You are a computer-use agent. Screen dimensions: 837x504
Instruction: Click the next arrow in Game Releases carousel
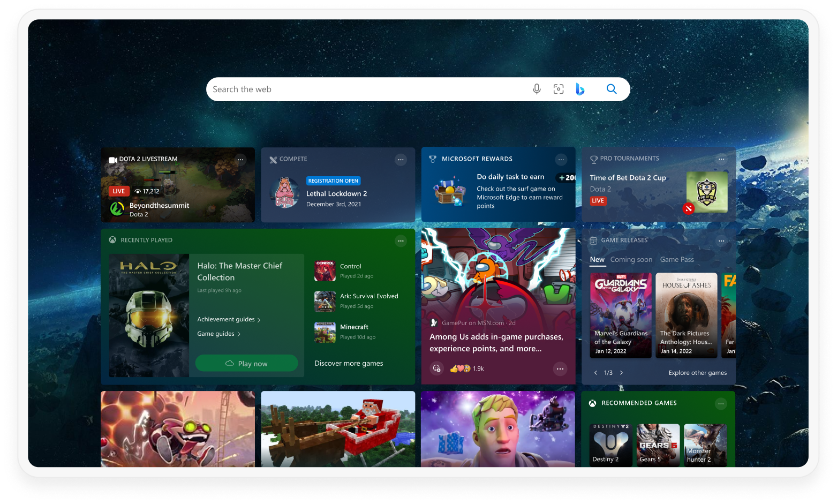621,372
